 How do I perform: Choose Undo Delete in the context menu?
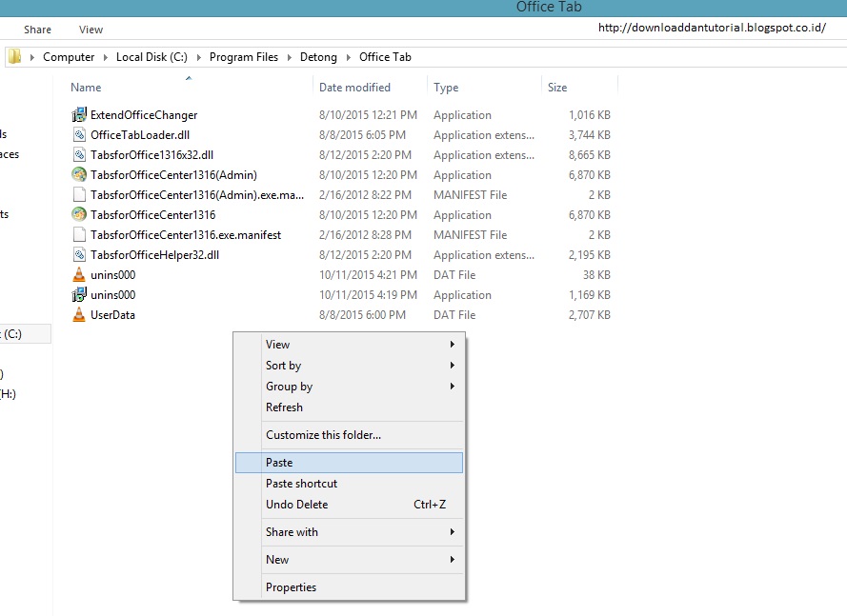350,505
